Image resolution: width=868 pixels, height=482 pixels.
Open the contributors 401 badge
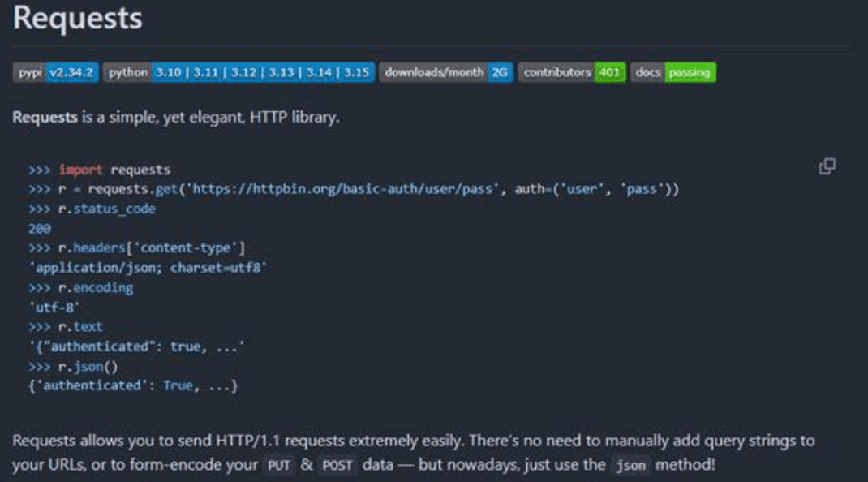coord(572,72)
